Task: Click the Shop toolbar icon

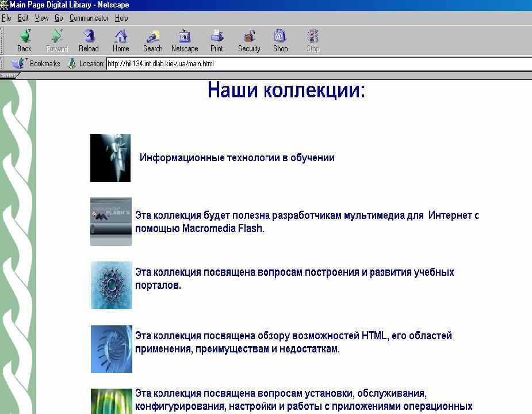Action: (x=280, y=40)
